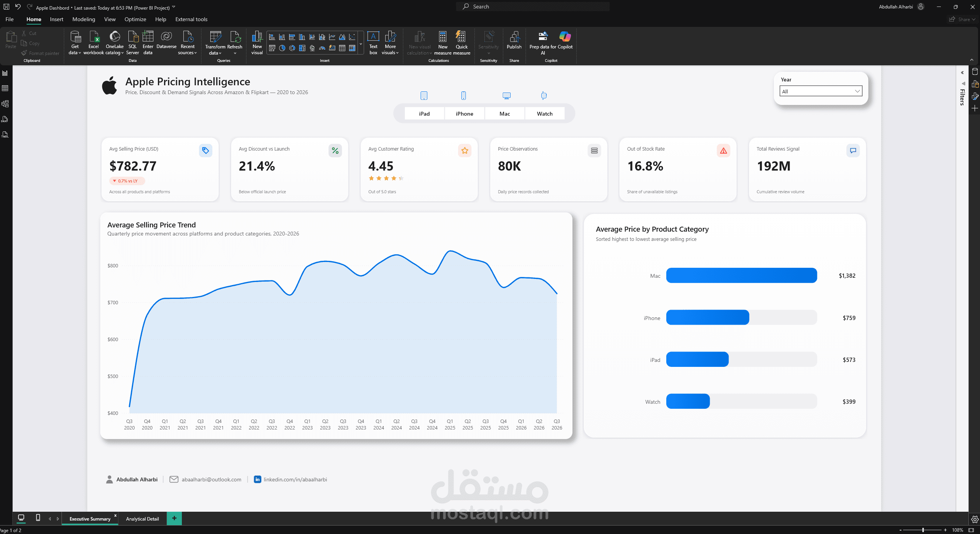Switch to the Optimize ribbon tab
Image resolution: width=980 pixels, height=534 pixels.
135,19
